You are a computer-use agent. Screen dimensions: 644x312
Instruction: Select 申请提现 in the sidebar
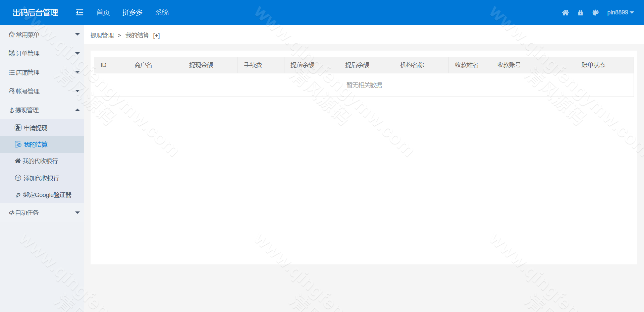coord(35,128)
